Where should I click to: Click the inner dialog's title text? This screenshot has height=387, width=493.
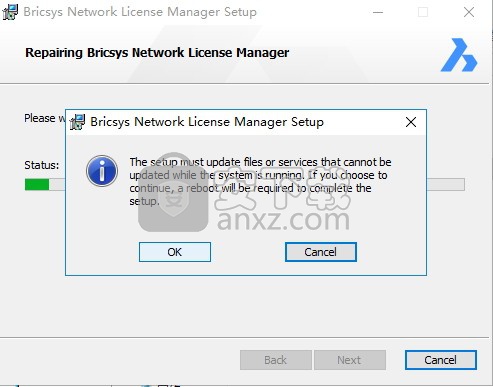pyautogui.click(x=207, y=122)
